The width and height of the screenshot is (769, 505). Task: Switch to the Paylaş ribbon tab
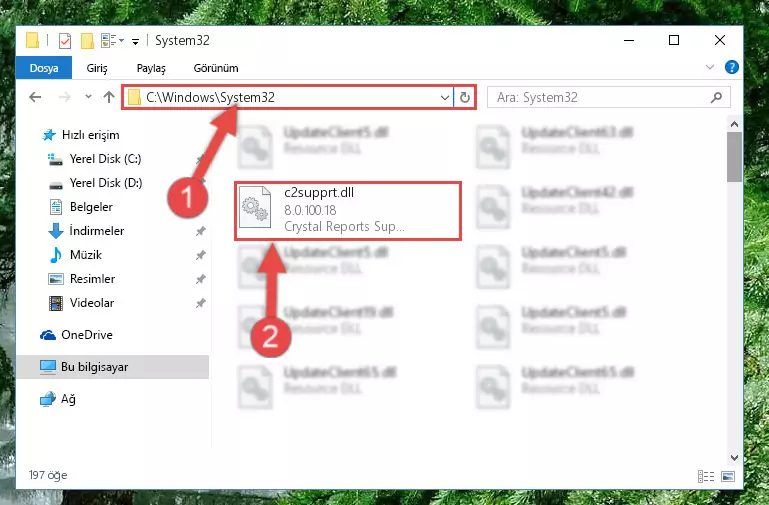pos(151,68)
